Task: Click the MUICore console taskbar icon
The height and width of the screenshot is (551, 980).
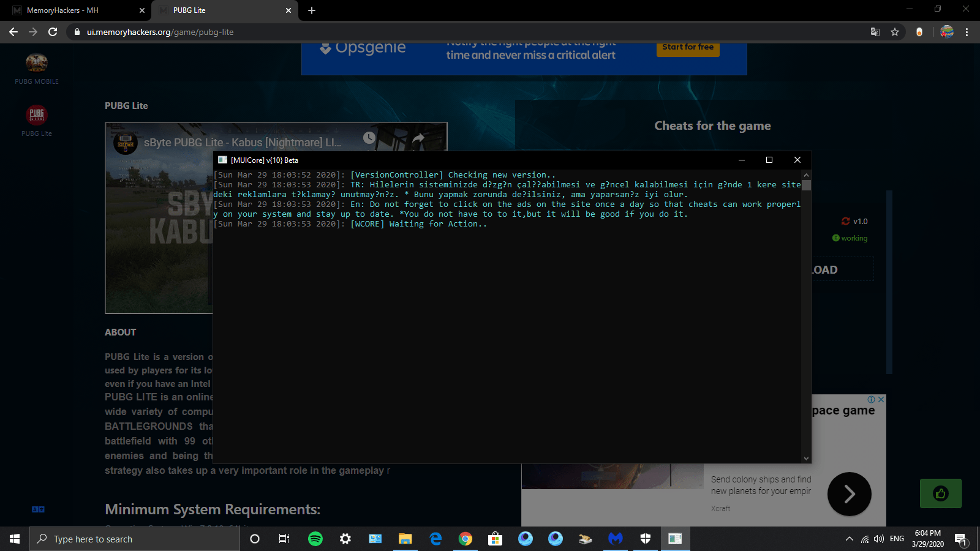Action: (675, 539)
